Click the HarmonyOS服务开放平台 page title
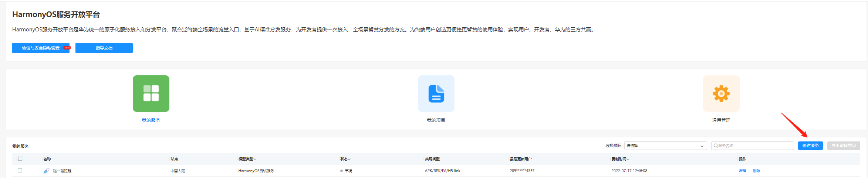The height and width of the screenshot is (178, 868). [x=56, y=14]
